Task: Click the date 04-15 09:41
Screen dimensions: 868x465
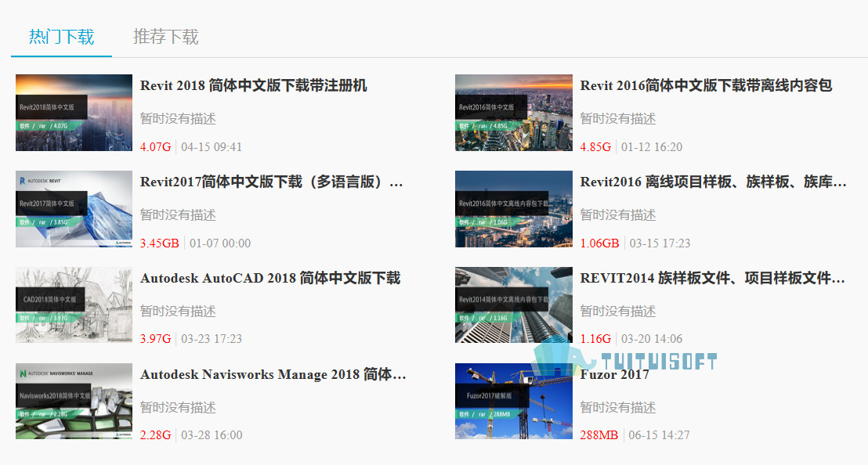Action: (212, 147)
